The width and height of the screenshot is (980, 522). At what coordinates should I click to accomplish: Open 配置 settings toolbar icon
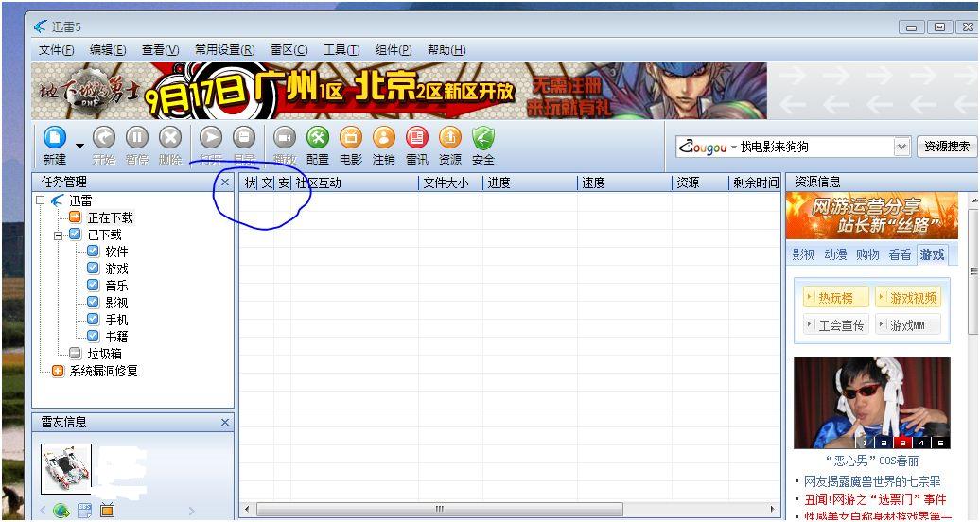(x=318, y=138)
